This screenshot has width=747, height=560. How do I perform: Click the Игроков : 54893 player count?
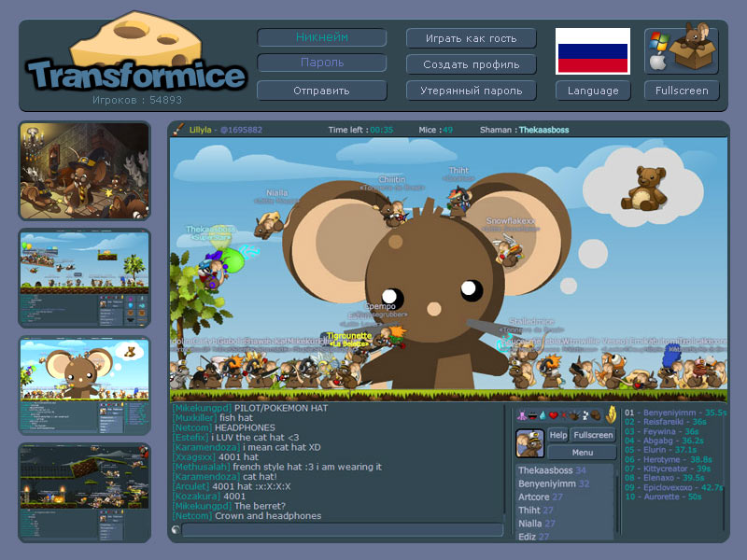pyautogui.click(x=137, y=100)
